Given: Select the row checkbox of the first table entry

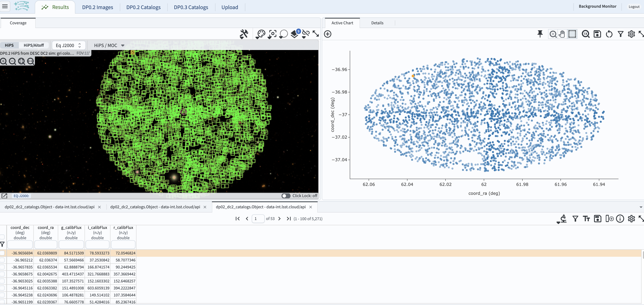Looking at the screenshot, I should click(2, 253).
